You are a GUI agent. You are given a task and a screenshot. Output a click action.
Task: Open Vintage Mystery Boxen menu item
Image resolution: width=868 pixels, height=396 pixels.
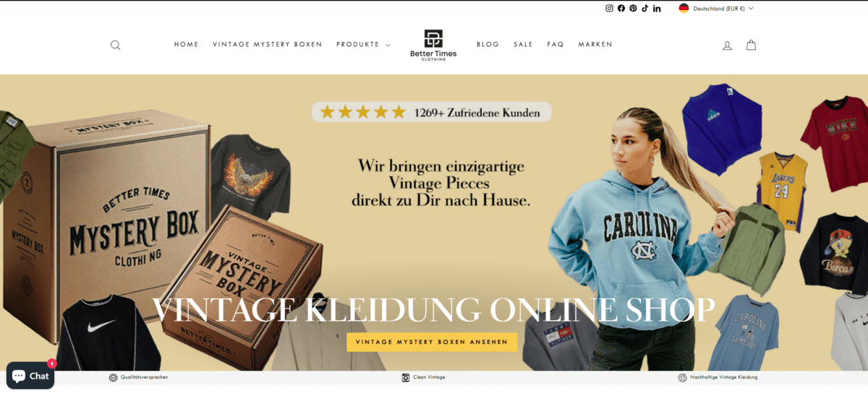(268, 45)
